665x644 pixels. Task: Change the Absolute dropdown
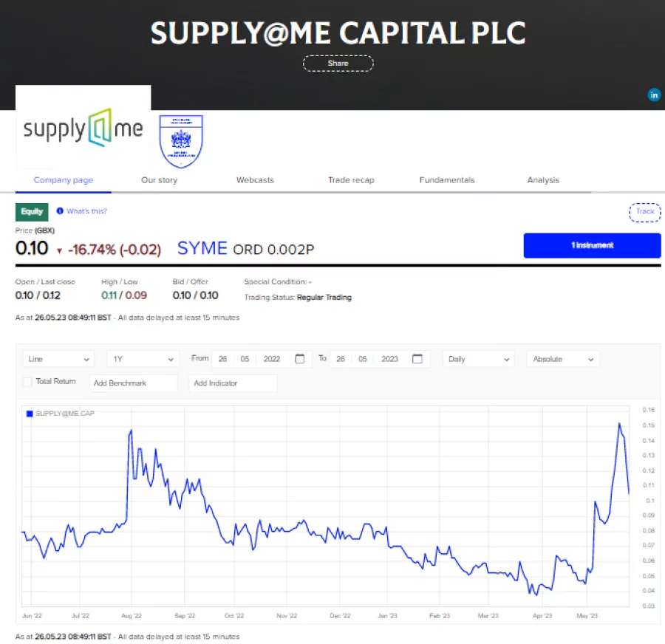562,358
